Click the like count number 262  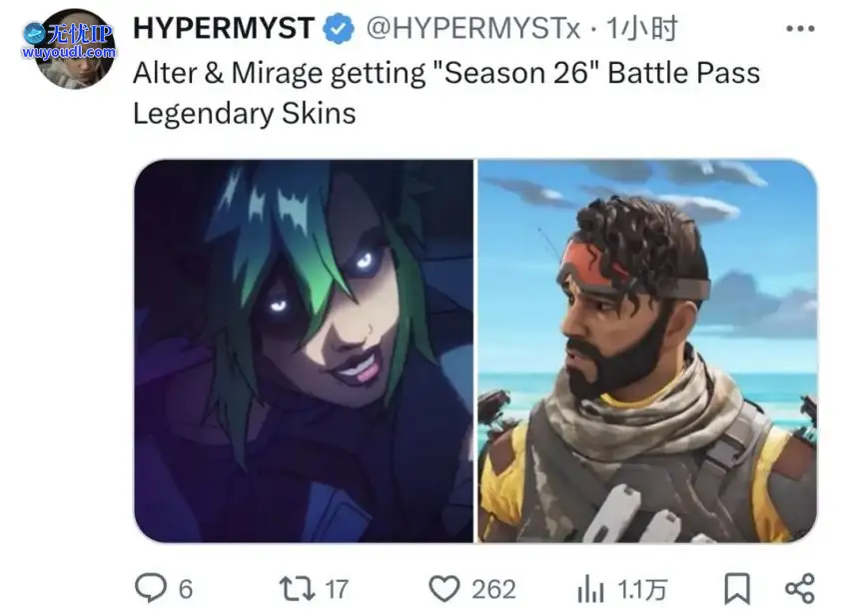point(493,589)
